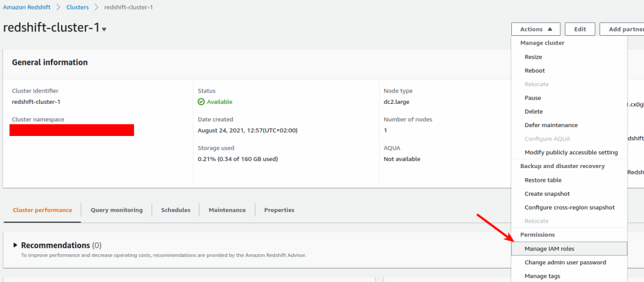Open the Schedules tab
644x282 pixels.
tap(176, 210)
